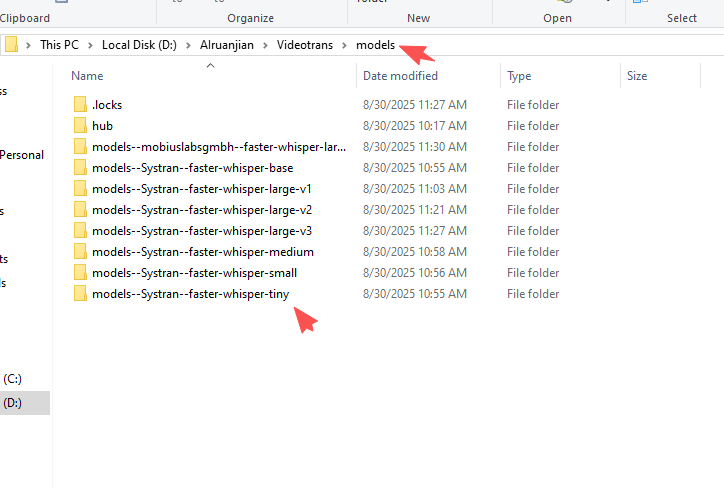Click the faster-whisper-small folder icon
This screenshot has width=724, height=488.
click(x=80, y=272)
